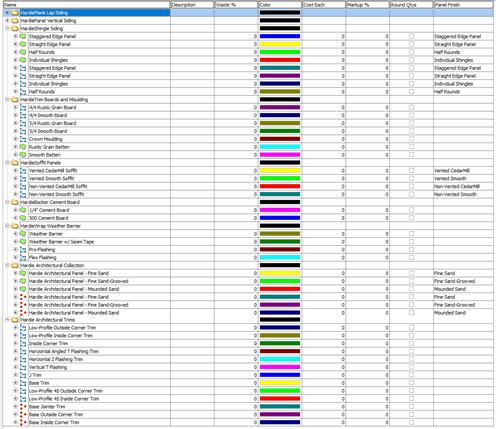Click the blue linear icon beside Pro-Flashing
Image resolution: width=496 pixels, height=429 pixels.
click(x=23, y=250)
